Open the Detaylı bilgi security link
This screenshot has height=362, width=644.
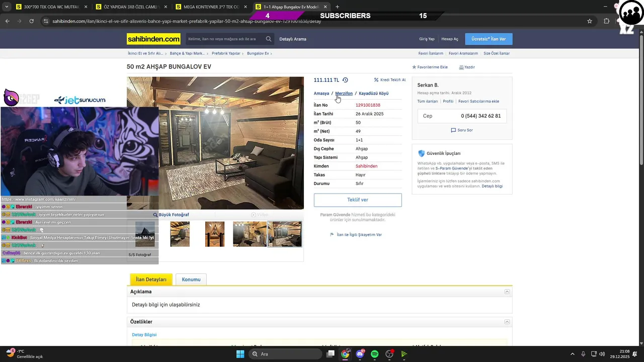pos(492,187)
